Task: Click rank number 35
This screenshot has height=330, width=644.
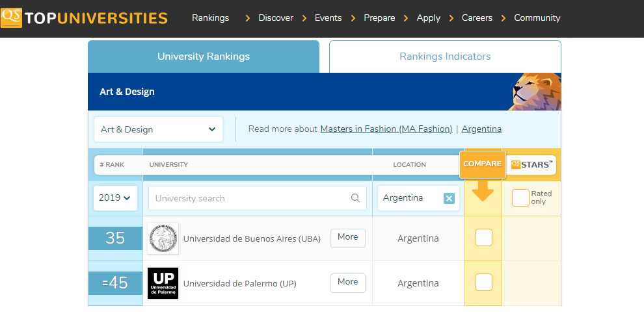Action: pos(115,238)
